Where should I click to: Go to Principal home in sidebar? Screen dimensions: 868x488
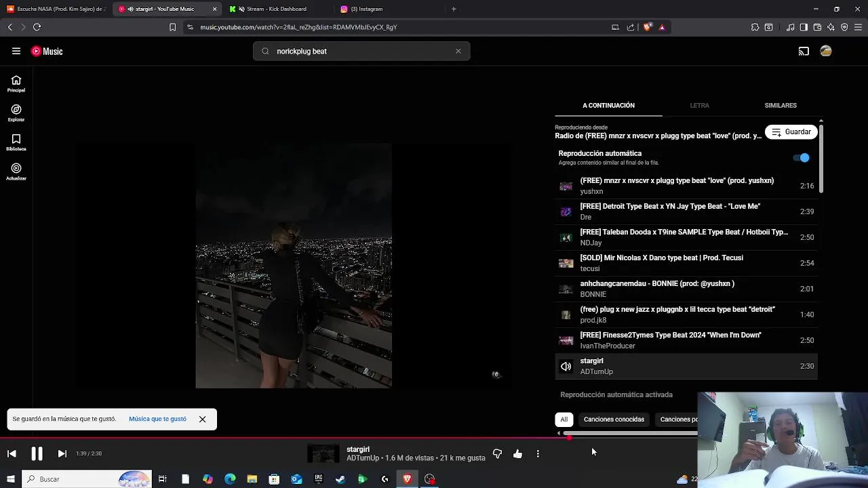(16, 84)
